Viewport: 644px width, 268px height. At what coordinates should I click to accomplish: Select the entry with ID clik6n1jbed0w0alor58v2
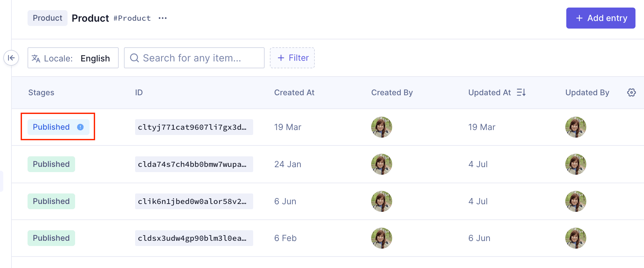click(x=194, y=201)
